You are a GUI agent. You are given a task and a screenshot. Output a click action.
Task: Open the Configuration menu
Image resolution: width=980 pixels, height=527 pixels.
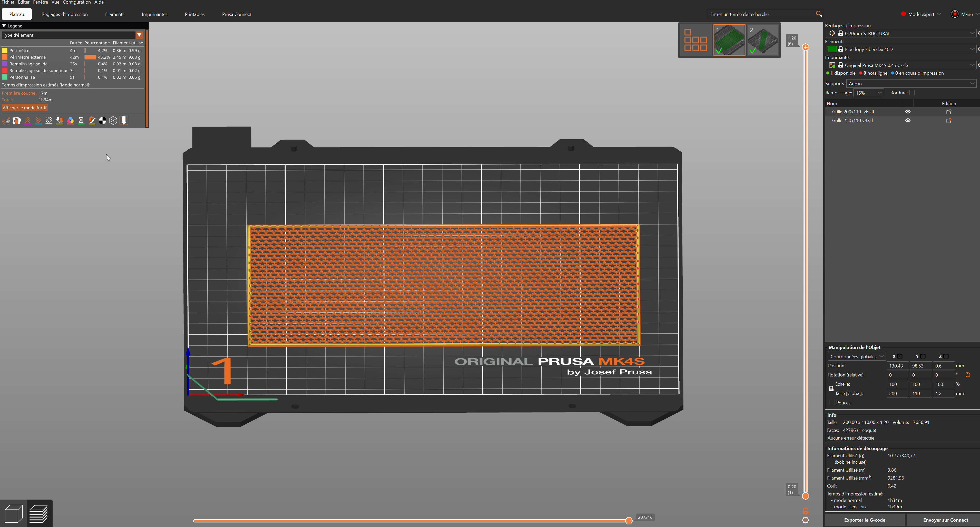click(76, 2)
